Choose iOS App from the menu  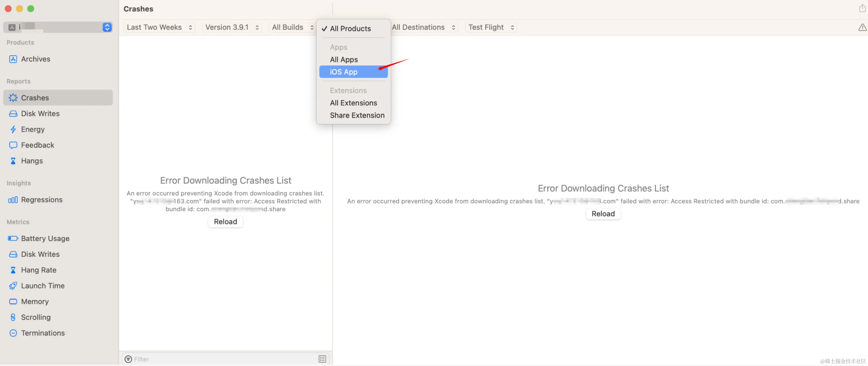tap(343, 72)
